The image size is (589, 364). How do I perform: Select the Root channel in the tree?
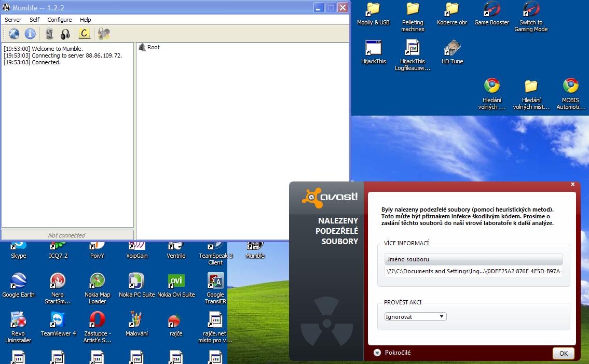153,47
